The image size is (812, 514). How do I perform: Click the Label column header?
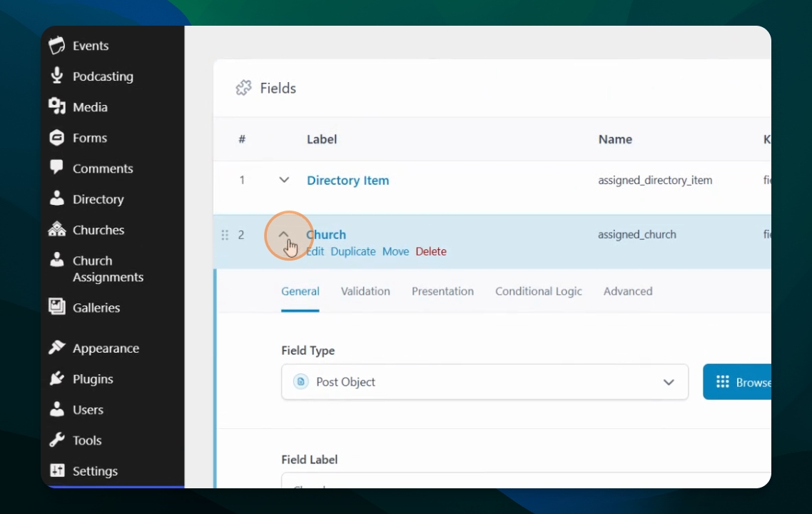click(322, 139)
